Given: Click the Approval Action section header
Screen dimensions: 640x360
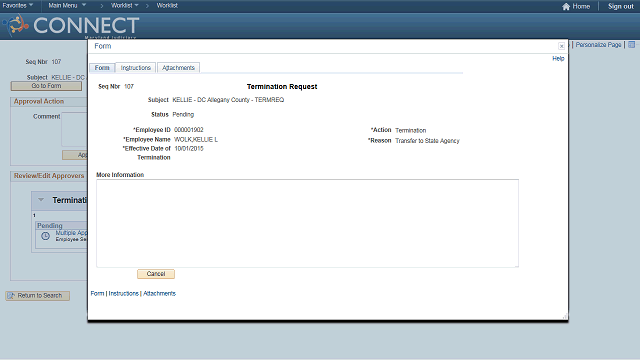Looking at the screenshot, I should (x=39, y=101).
